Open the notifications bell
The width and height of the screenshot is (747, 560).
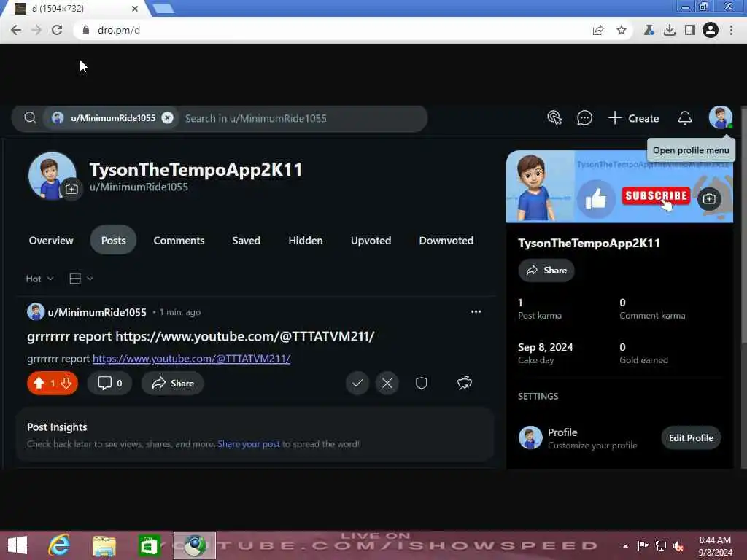[x=684, y=117]
